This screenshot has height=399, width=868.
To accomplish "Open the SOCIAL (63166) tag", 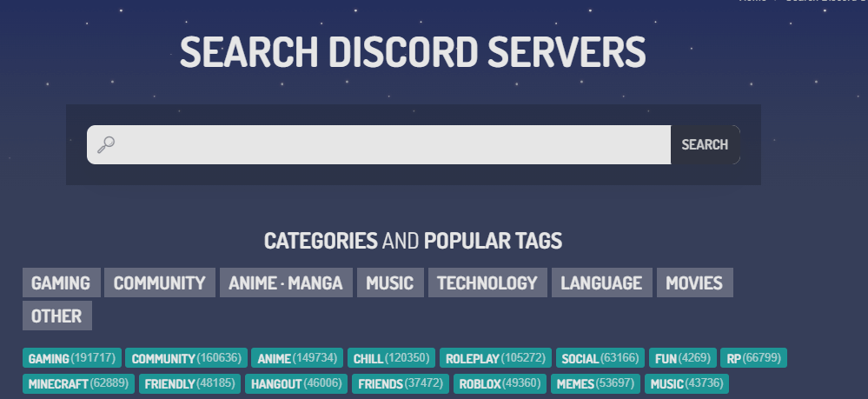I will coord(600,358).
